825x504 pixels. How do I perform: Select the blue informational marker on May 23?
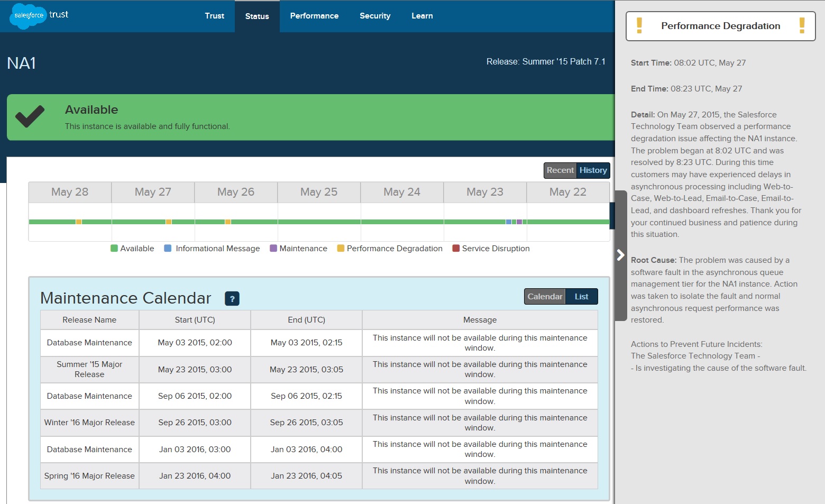(x=509, y=222)
